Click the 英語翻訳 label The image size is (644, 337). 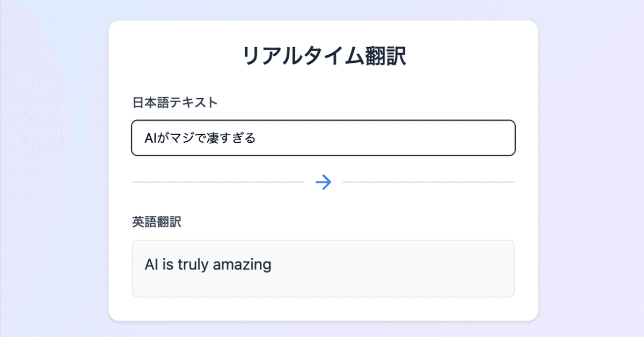coord(157,222)
